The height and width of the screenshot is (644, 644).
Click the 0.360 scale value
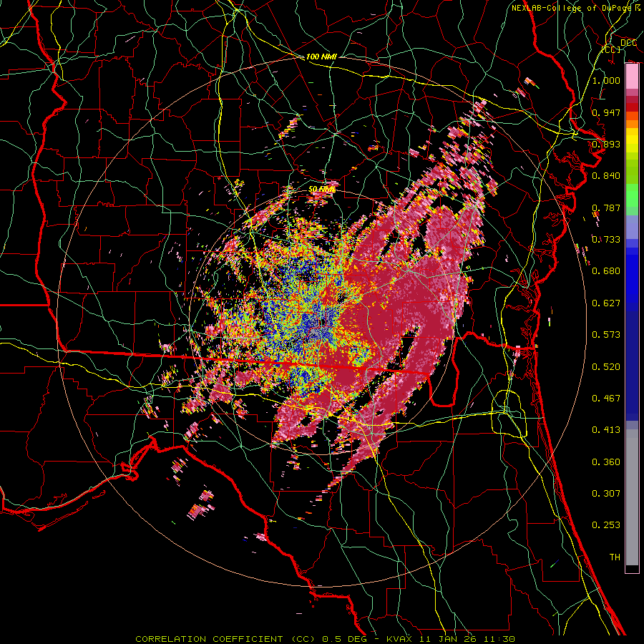606,462
